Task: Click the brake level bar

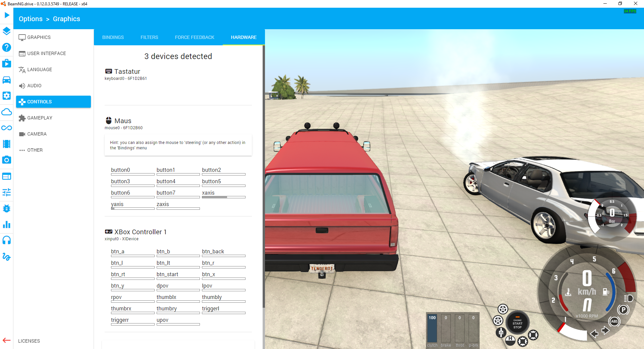Action: [x=446, y=329]
